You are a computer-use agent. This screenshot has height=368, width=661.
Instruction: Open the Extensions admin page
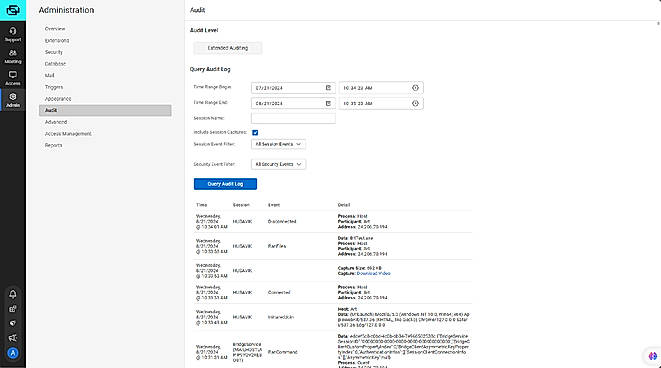pos(57,40)
